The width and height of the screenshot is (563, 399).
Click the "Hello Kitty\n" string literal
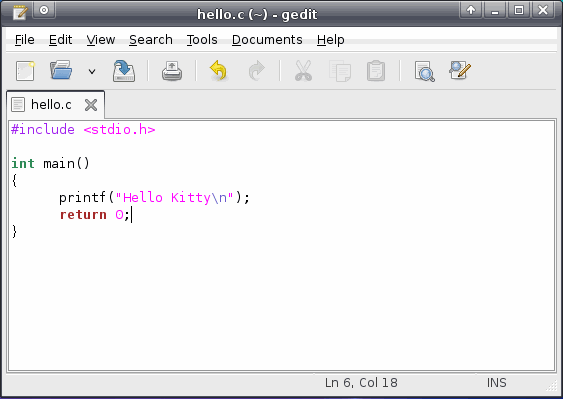click(175, 198)
